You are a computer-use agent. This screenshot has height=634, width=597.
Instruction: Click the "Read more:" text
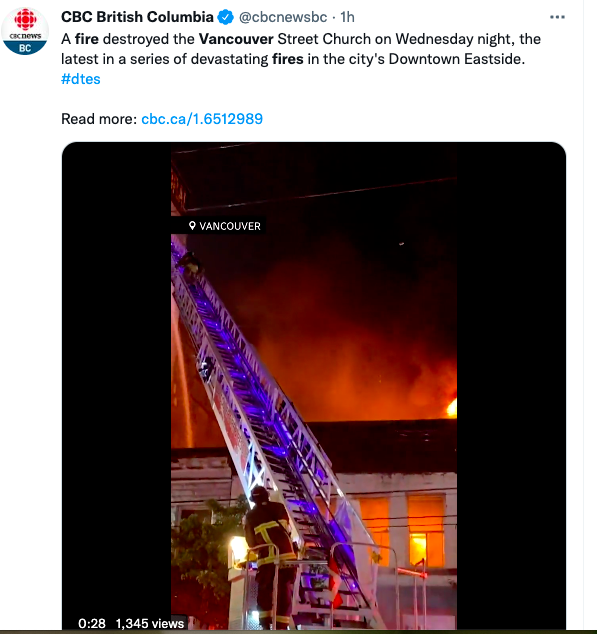[x=99, y=119]
